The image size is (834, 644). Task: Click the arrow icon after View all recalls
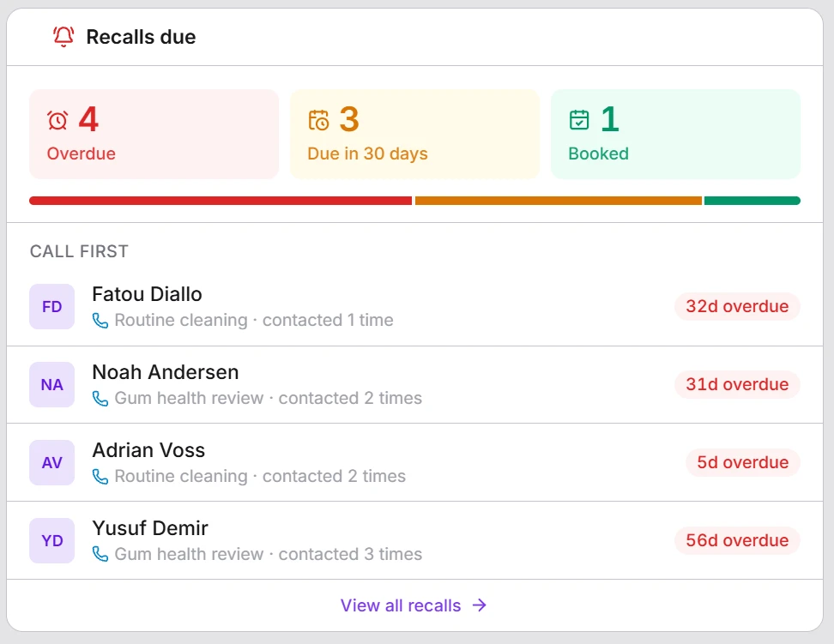tap(480, 605)
